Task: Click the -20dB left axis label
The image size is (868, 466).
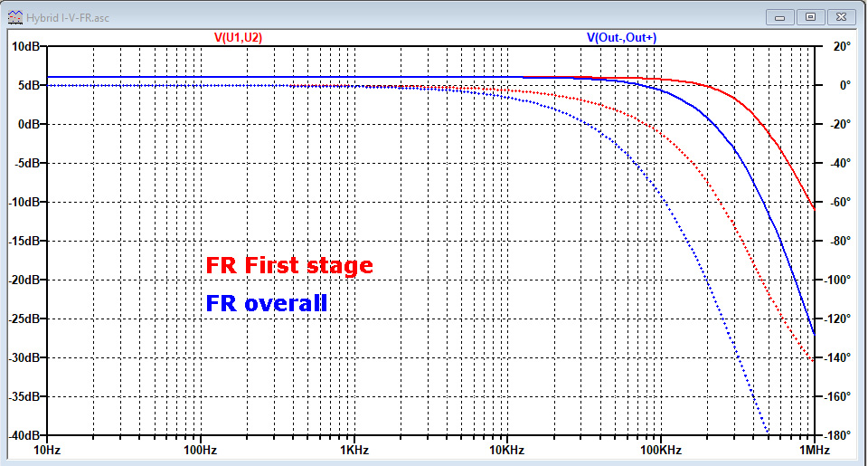Action: click(x=24, y=280)
